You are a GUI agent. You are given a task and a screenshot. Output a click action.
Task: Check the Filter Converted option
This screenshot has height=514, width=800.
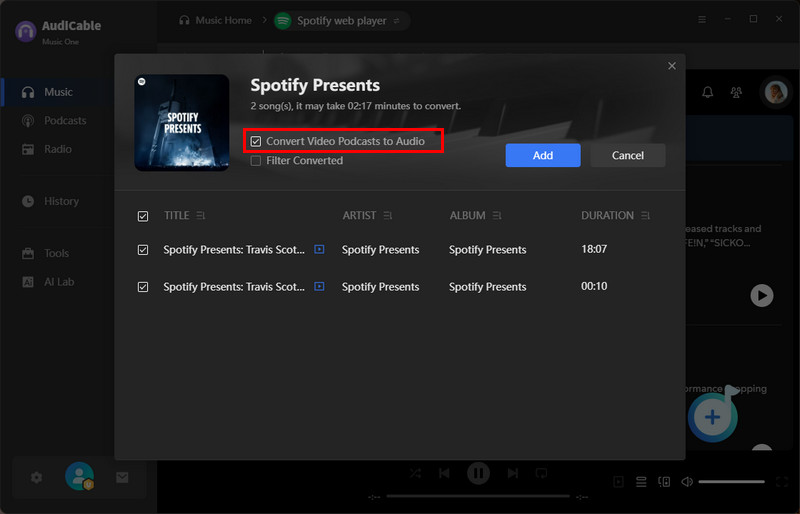(x=256, y=161)
